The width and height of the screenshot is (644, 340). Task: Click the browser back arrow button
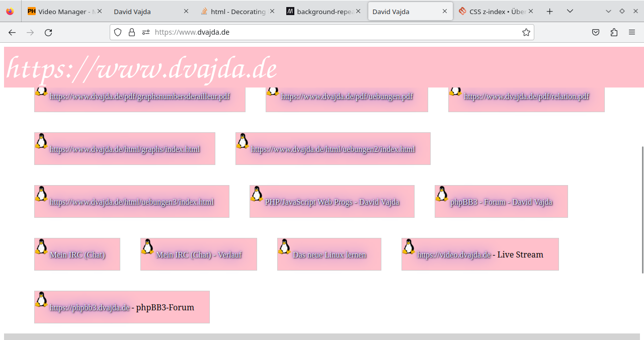point(12,32)
